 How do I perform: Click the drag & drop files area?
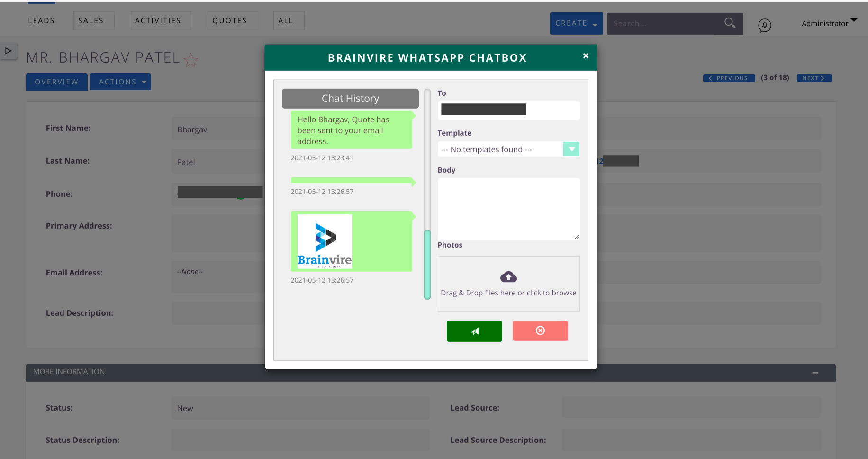point(508,284)
